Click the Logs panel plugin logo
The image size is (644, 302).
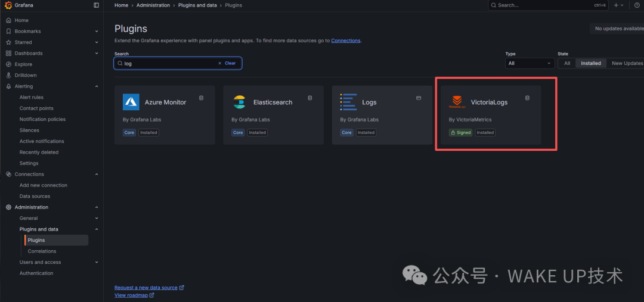[x=348, y=102]
